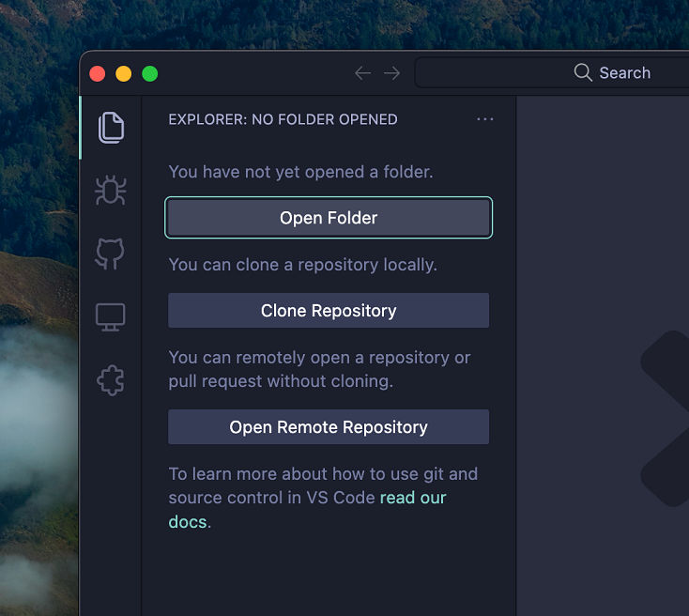Image resolution: width=689 pixels, height=616 pixels.
Task: Click the Go Forward arrow
Action: click(392, 73)
